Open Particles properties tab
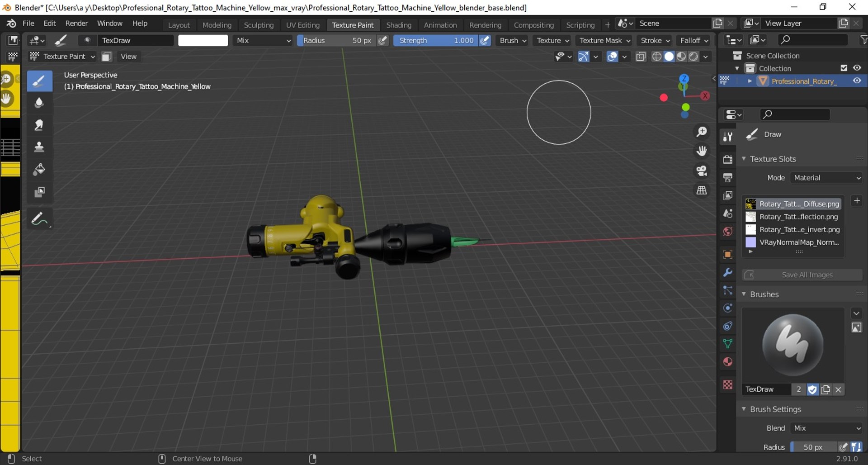The width and height of the screenshot is (868, 465). point(727,290)
